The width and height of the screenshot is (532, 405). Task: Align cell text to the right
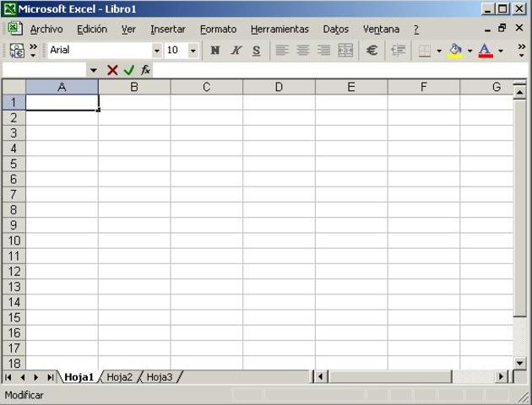[323, 51]
